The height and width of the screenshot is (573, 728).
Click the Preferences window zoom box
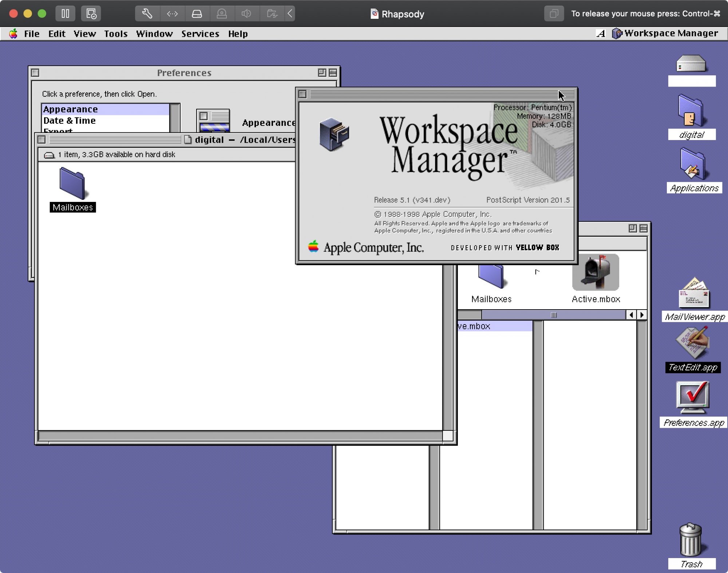point(322,73)
